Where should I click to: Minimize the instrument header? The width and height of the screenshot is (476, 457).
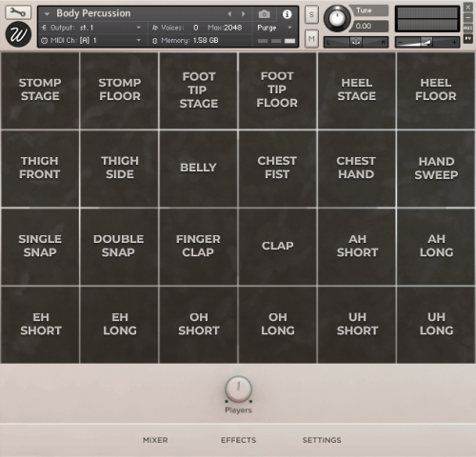(x=467, y=17)
